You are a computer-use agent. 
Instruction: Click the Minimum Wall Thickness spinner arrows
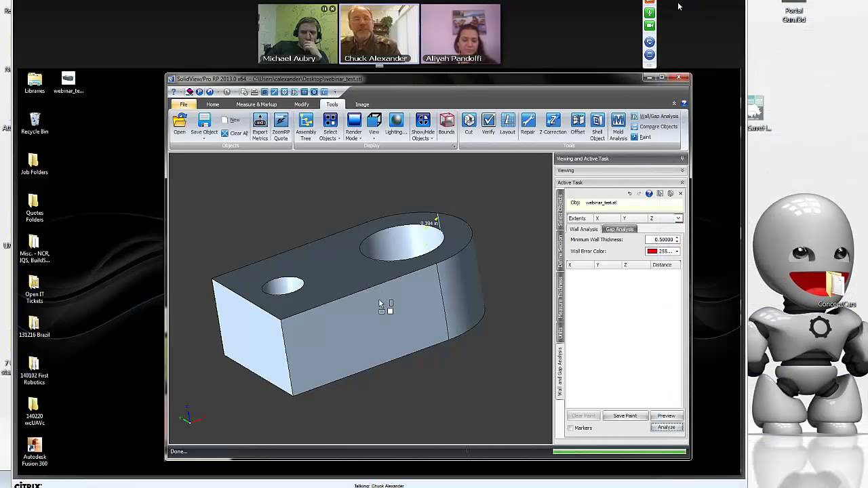(677, 239)
